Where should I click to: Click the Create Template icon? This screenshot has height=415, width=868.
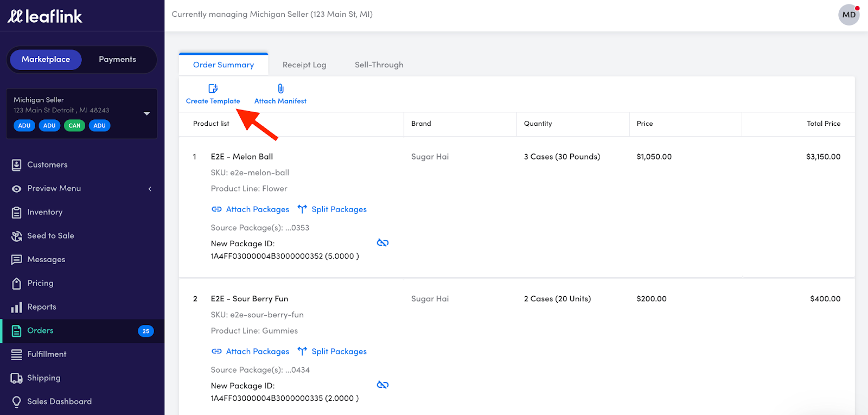coord(213,88)
